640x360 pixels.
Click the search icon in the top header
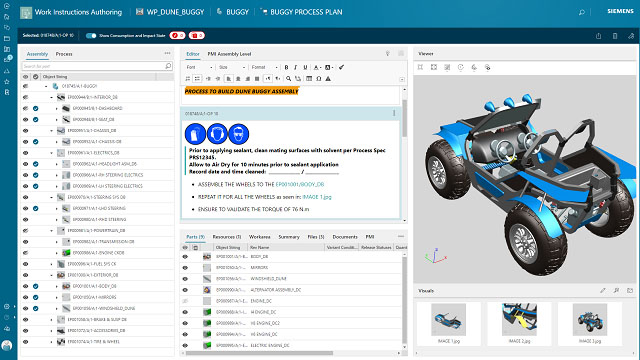[582, 12]
